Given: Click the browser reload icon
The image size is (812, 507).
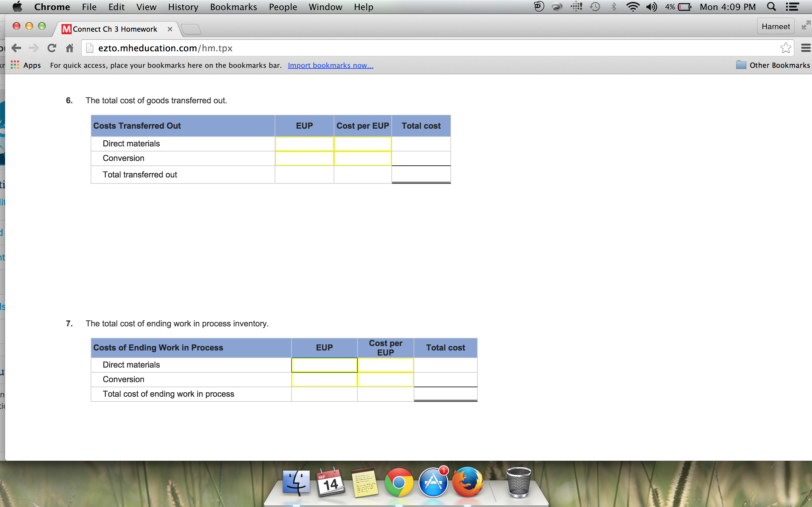Looking at the screenshot, I should [52, 48].
